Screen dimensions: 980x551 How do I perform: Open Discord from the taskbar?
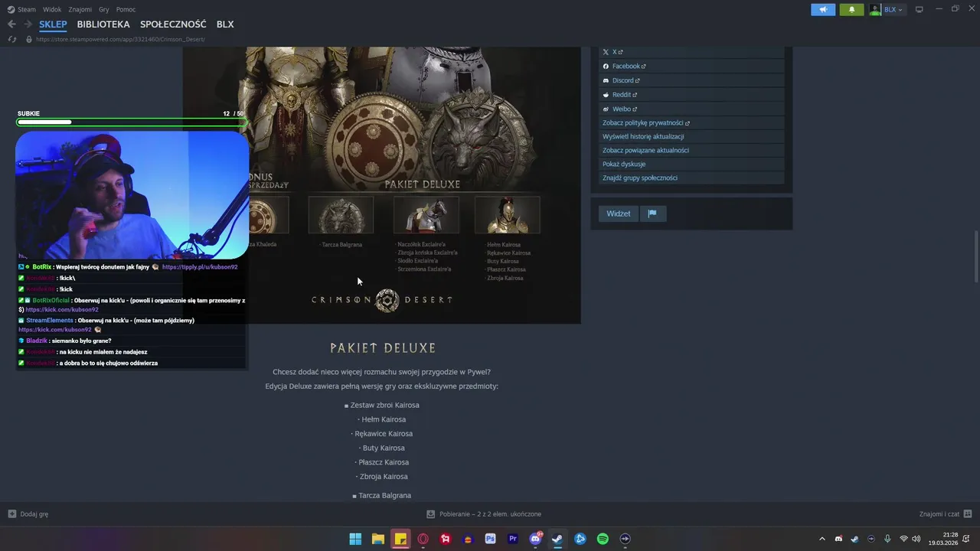[x=536, y=539]
